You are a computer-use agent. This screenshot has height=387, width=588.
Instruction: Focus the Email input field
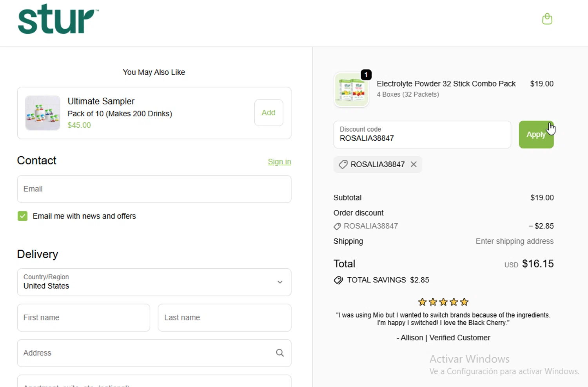[x=154, y=189]
